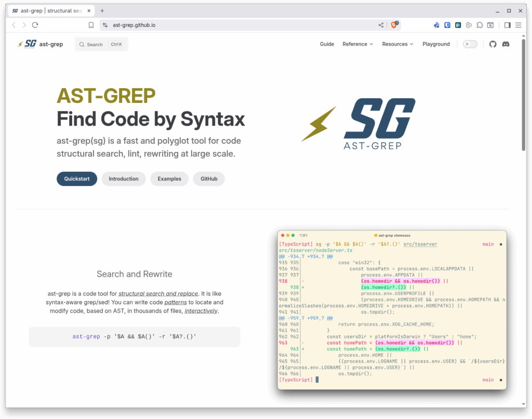Click the Ctrl K shortcut badge

116,45
